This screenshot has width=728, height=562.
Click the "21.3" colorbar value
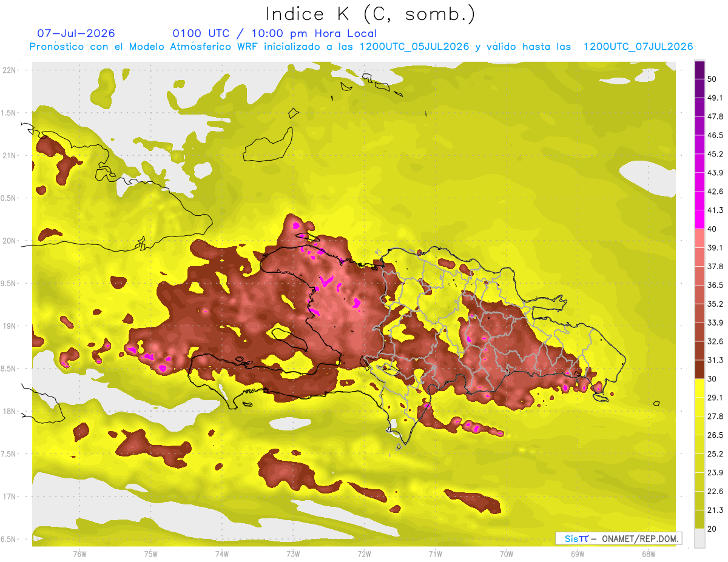(715, 510)
